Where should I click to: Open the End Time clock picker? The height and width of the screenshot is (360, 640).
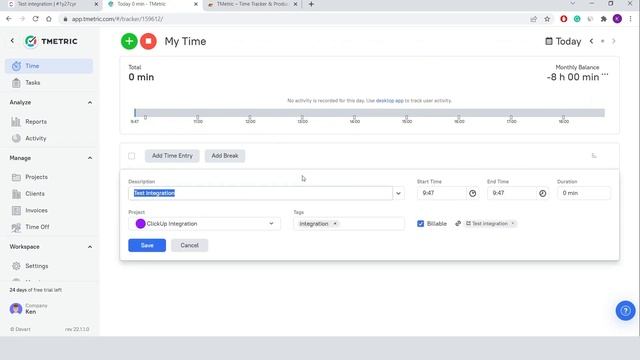pos(542,193)
